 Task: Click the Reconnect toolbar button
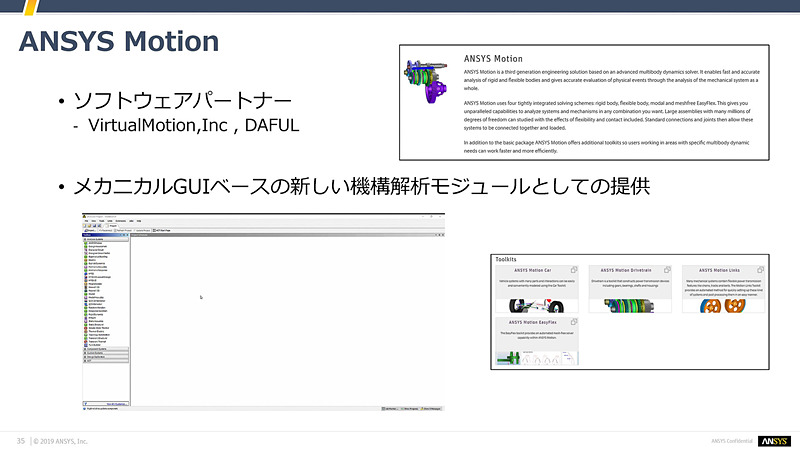[x=105, y=231]
